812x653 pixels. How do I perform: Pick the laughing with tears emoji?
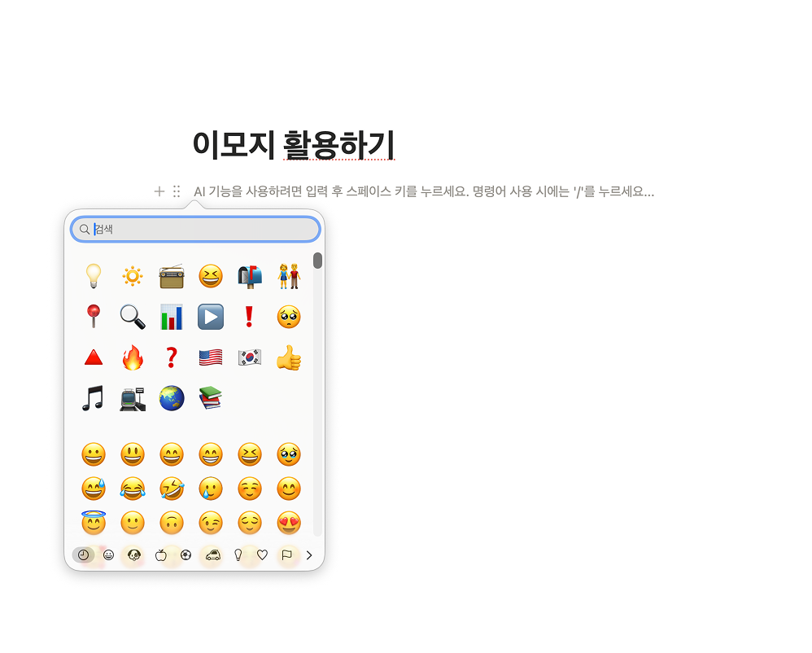[x=132, y=489]
